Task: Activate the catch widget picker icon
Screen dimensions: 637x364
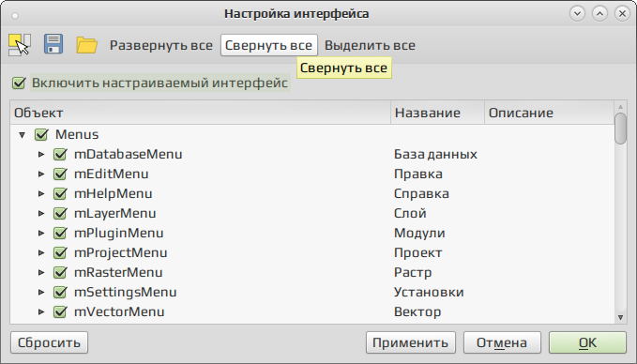Action: click(20, 45)
